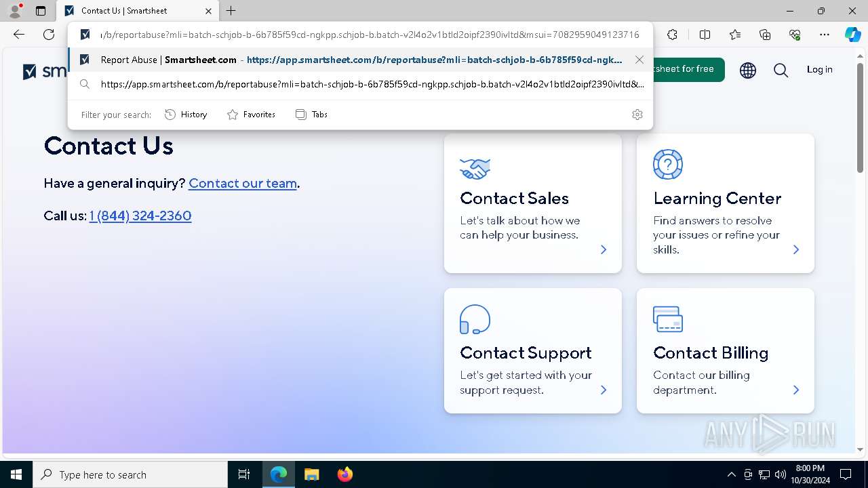Open a new tab with plus icon
868x488 pixels.
[231, 11]
